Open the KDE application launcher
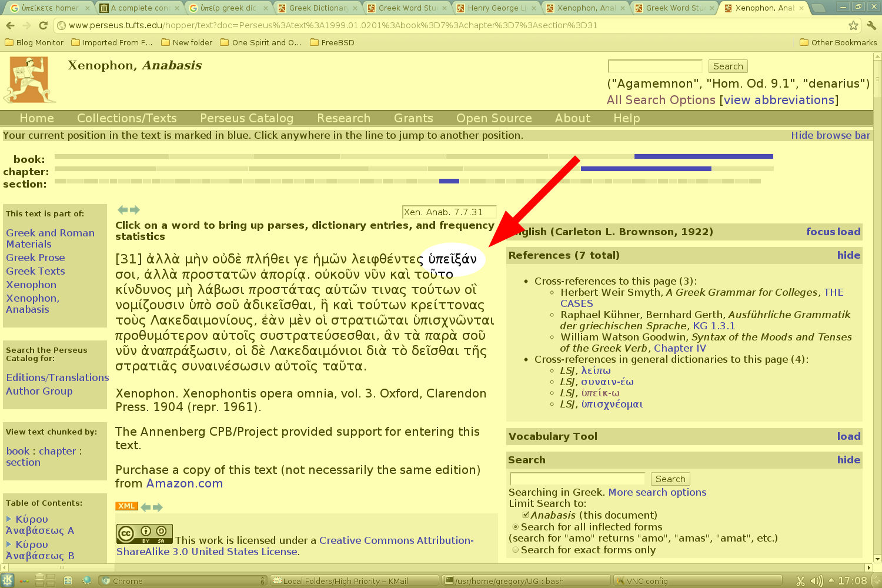The height and width of the screenshot is (588, 882). [7, 581]
